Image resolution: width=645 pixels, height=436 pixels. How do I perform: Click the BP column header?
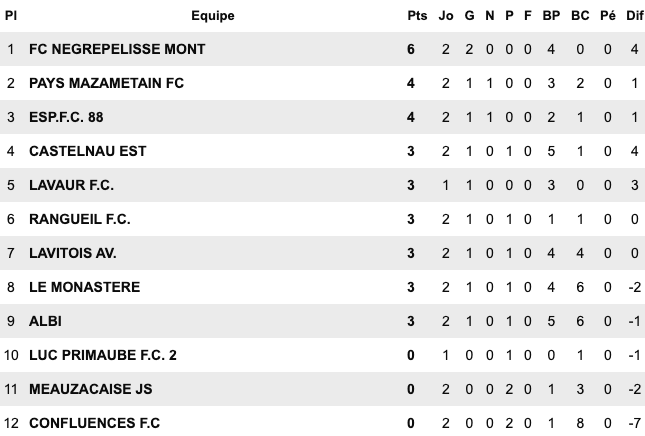click(x=551, y=15)
